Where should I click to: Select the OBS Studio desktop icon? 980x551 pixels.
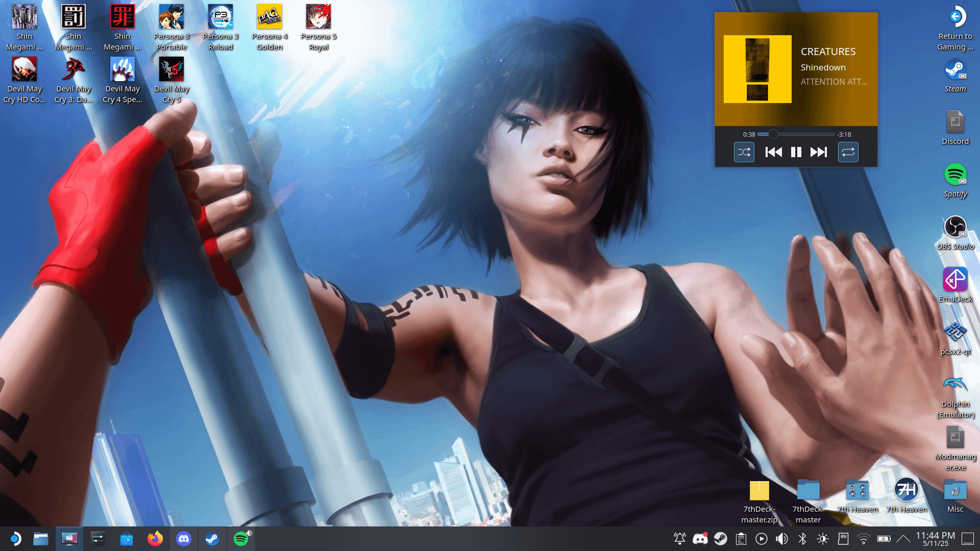pyautogui.click(x=955, y=233)
